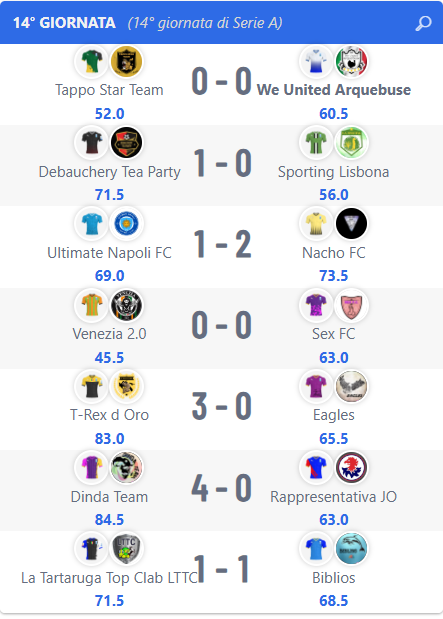Click We United Arquebuse crest logo

pyautogui.click(x=351, y=61)
